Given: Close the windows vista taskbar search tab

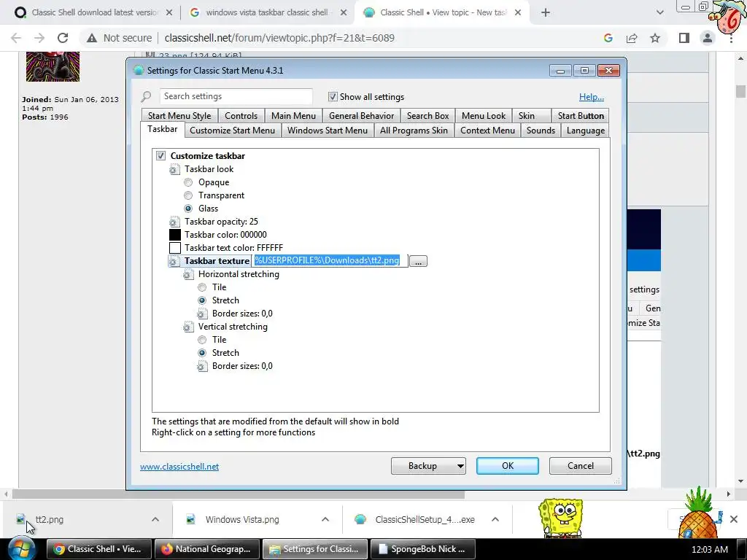Looking at the screenshot, I should (x=344, y=13).
